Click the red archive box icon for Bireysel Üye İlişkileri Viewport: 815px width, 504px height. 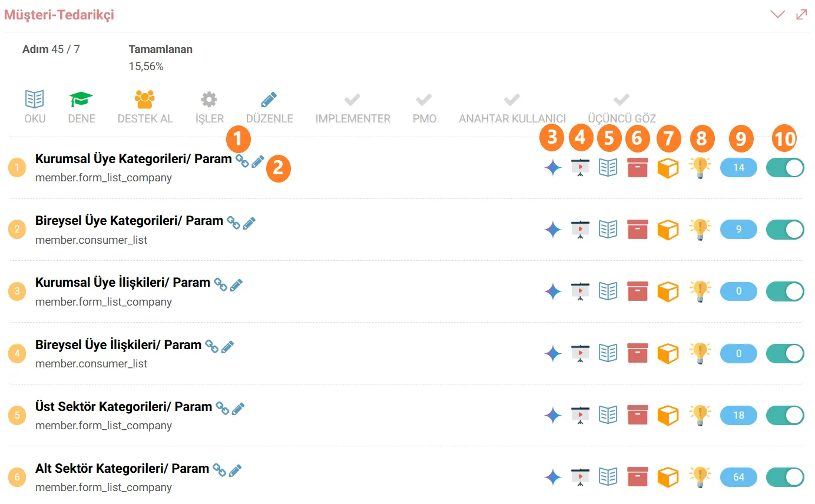638,353
